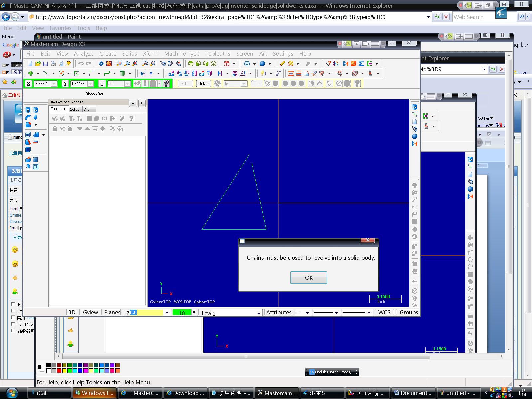
Task: Toggle the X coordinate lock button
Action: pos(29,84)
